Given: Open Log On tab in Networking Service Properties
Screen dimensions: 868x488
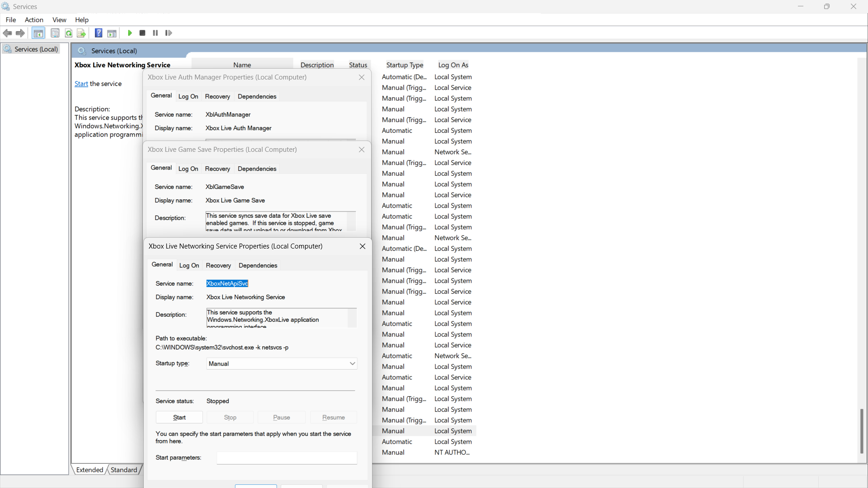Looking at the screenshot, I should pyautogui.click(x=189, y=266).
